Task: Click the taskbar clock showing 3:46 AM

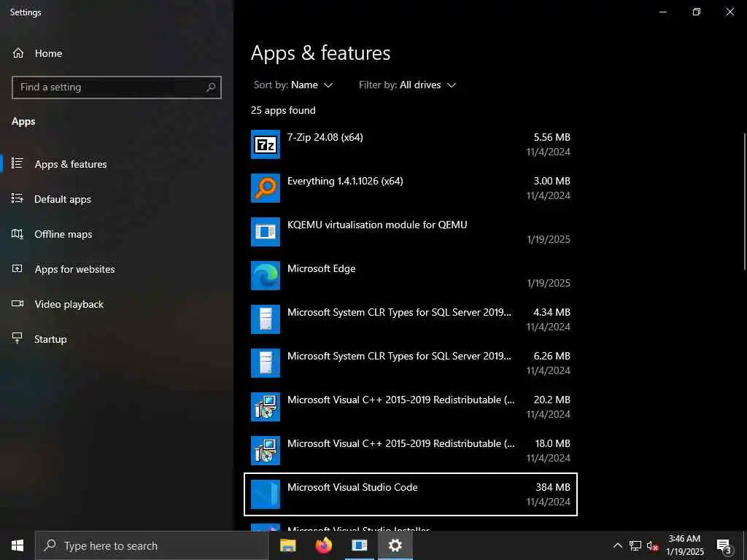Action: 684,545
